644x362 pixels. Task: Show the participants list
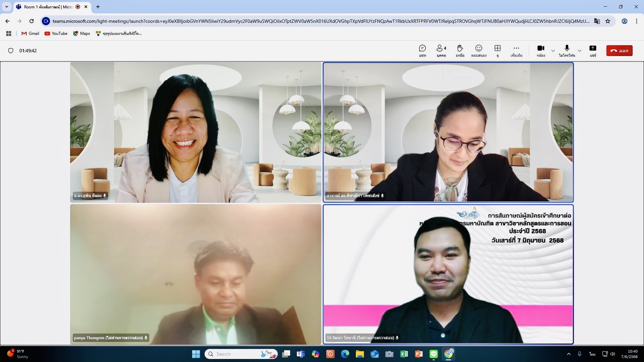pos(441,51)
